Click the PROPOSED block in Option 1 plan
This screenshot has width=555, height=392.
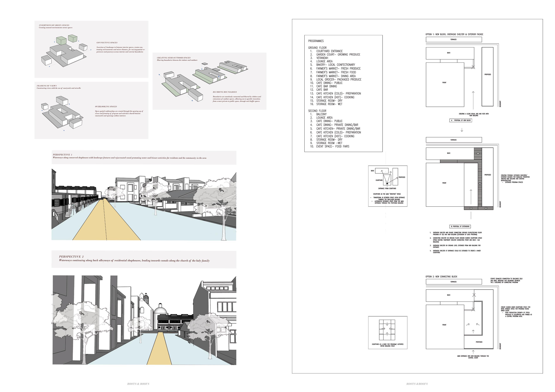(x=487, y=74)
